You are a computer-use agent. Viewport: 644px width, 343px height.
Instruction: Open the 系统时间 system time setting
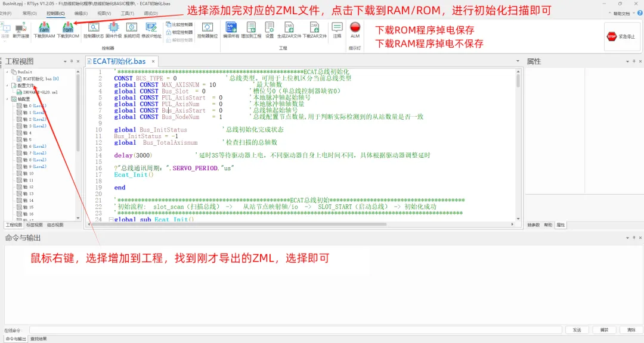[x=131, y=31]
